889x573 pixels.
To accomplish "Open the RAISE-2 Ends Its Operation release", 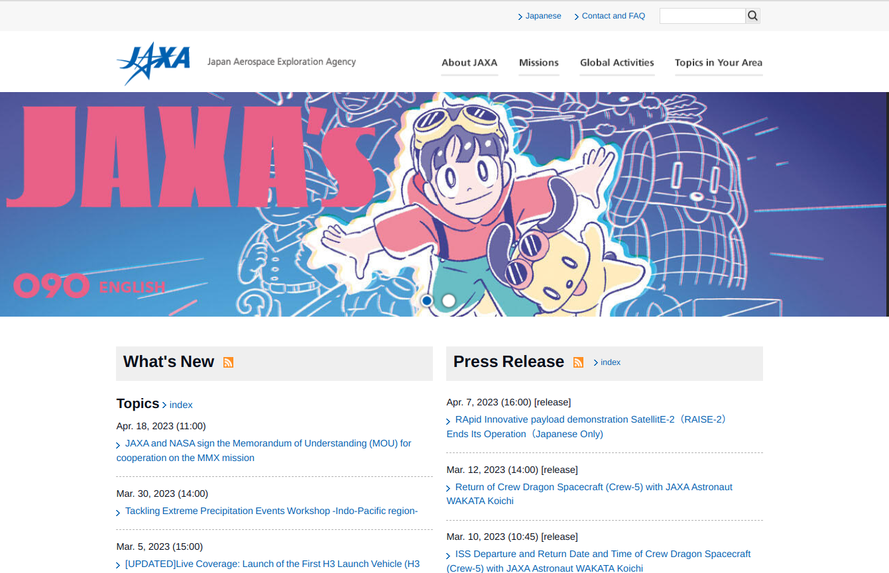I will [x=587, y=427].
